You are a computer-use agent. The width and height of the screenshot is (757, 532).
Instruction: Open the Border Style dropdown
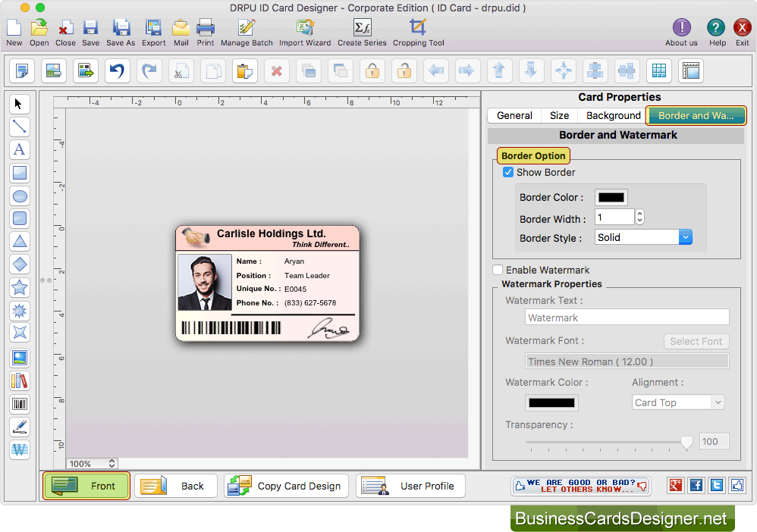coord(685,236)
